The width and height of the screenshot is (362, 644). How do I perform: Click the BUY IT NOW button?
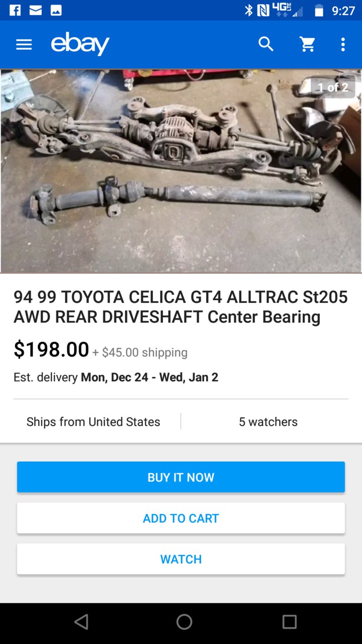181,477
